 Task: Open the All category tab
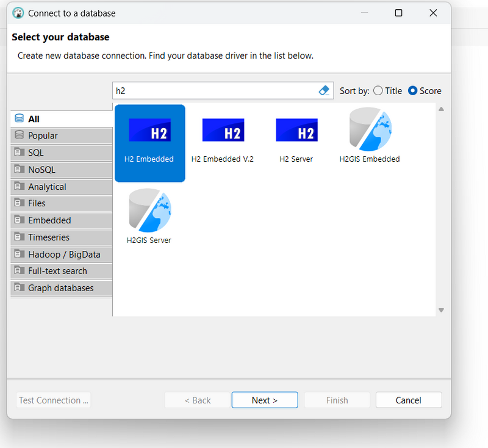tap(62, 119)
